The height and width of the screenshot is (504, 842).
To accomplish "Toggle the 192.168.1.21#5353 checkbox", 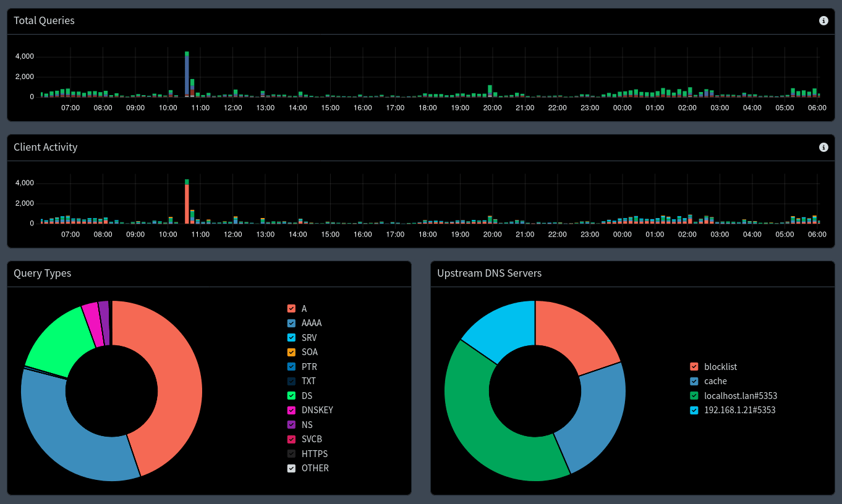I will [694, 410].
